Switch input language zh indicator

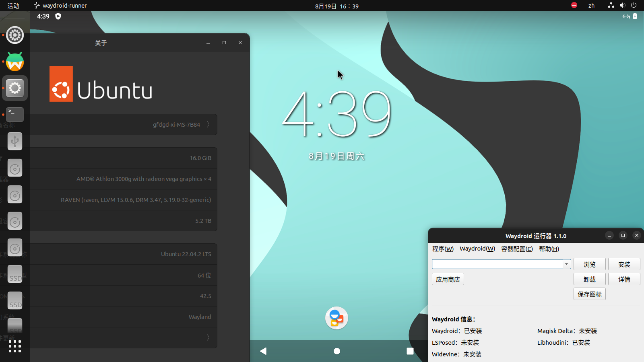pos(591,5)
